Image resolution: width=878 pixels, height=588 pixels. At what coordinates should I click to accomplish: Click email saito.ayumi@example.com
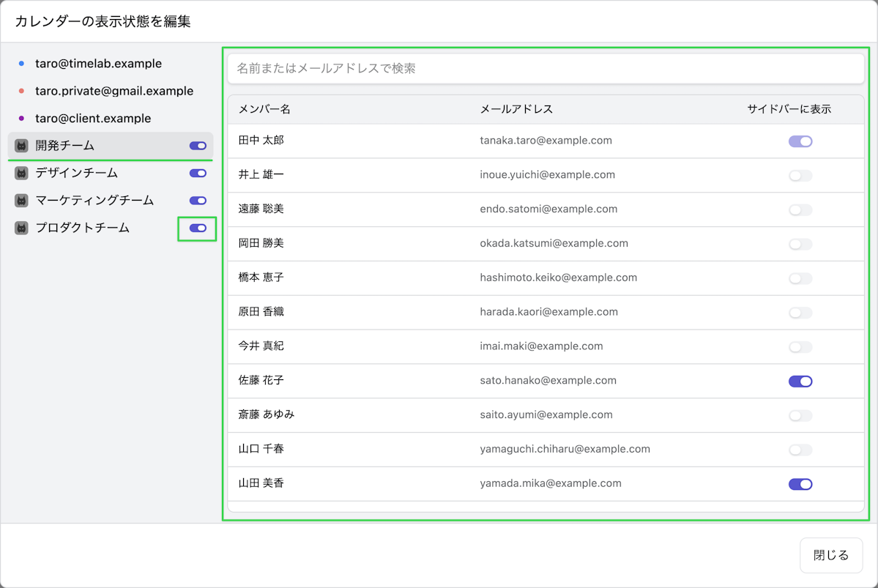pos(546,414)
